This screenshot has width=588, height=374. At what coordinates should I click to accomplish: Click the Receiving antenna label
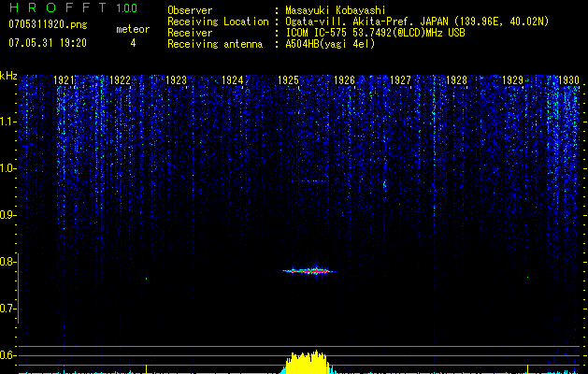215,44
